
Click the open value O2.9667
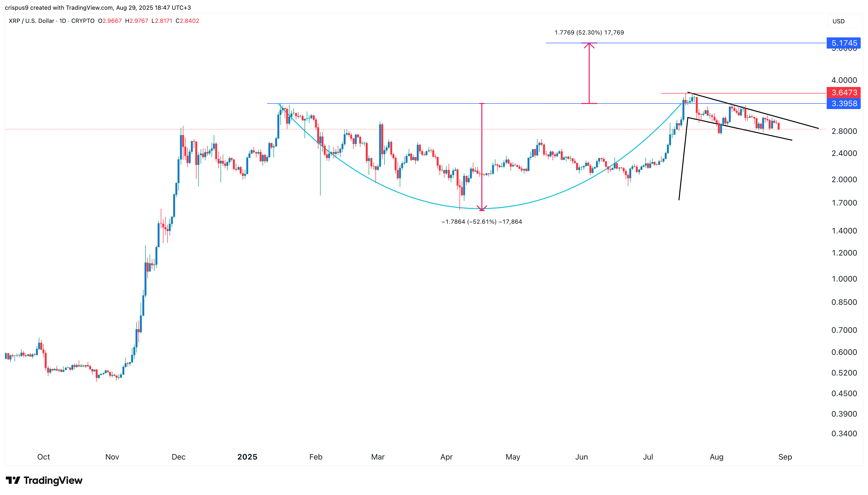110,21
